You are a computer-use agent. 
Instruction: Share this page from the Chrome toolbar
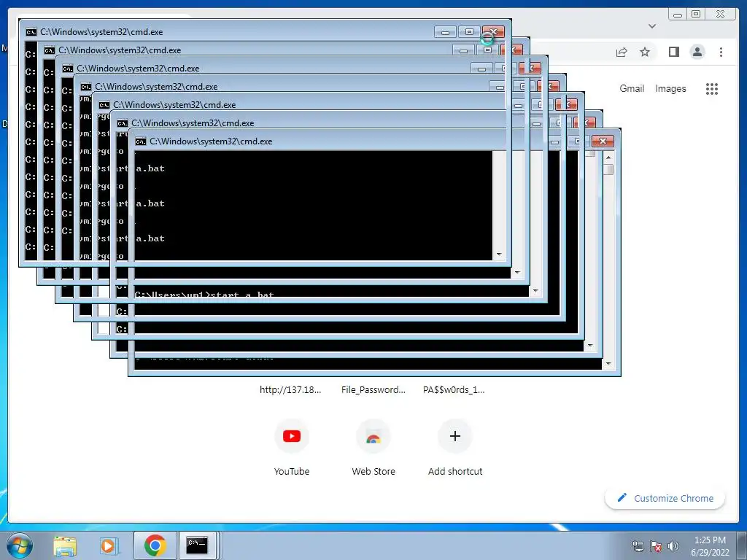coord(622,52)
